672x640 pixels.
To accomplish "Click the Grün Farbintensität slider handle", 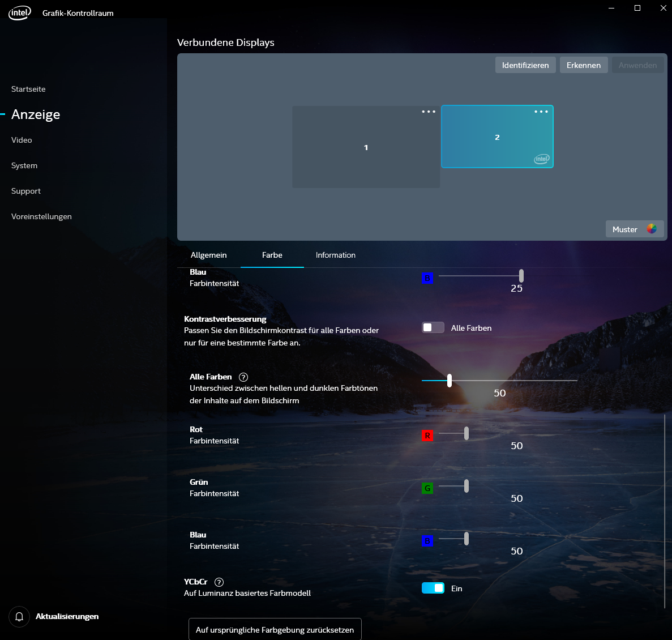I will click(x=466, y=486).
